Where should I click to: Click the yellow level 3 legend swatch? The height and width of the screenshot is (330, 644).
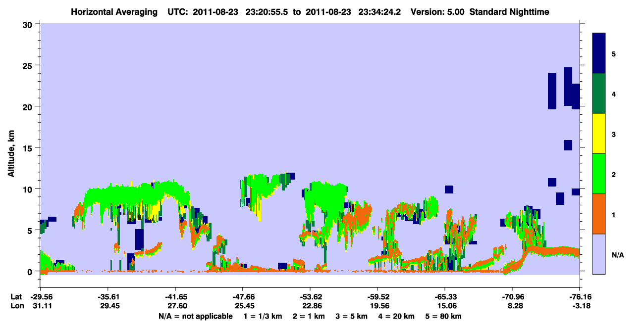[x=599, y=134]
